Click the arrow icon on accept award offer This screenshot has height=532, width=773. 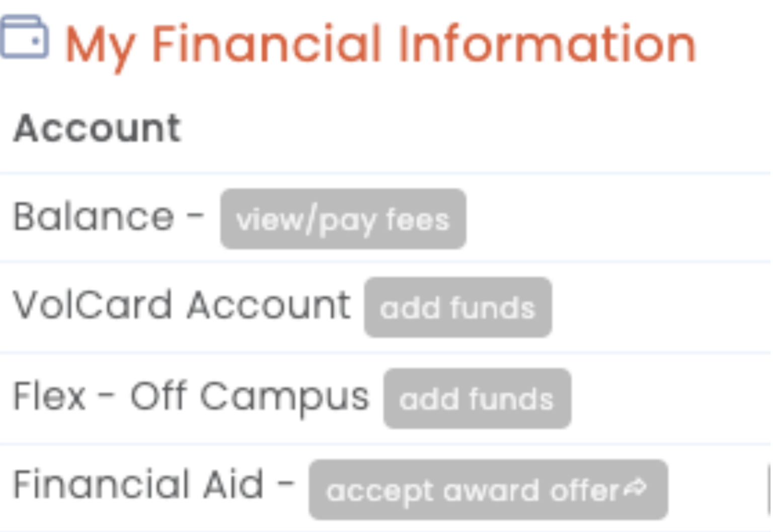pyautogui.click(x=636, y=487)
